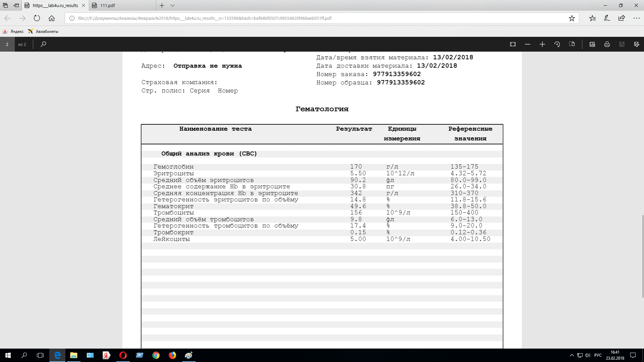Viewport: 644px width, 362px height.
Task: Open Edge Settings and more menu
Action: (x=636, y=18)
